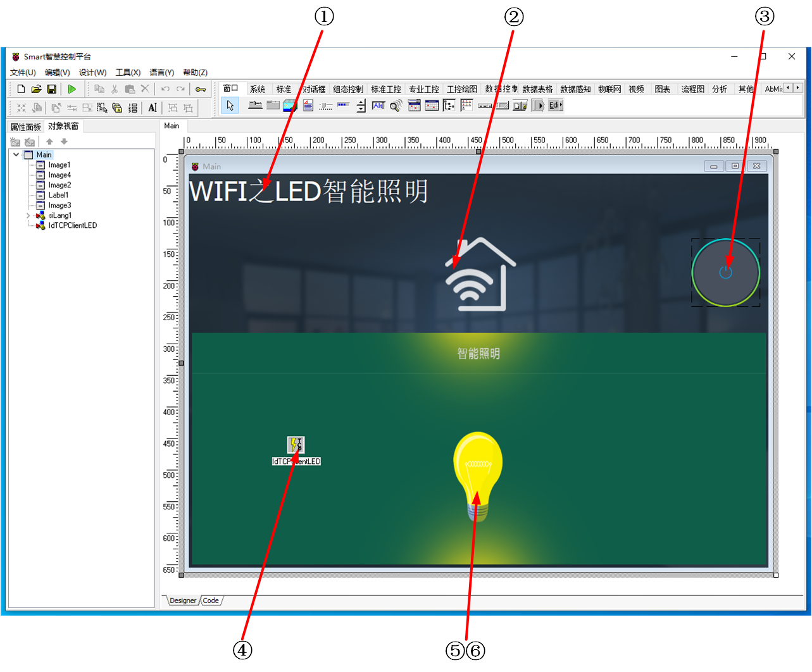The width and height of the screenshot is (812, 672).
Task: Click the move down arrow in the object panel
Action: pos(64,142)
